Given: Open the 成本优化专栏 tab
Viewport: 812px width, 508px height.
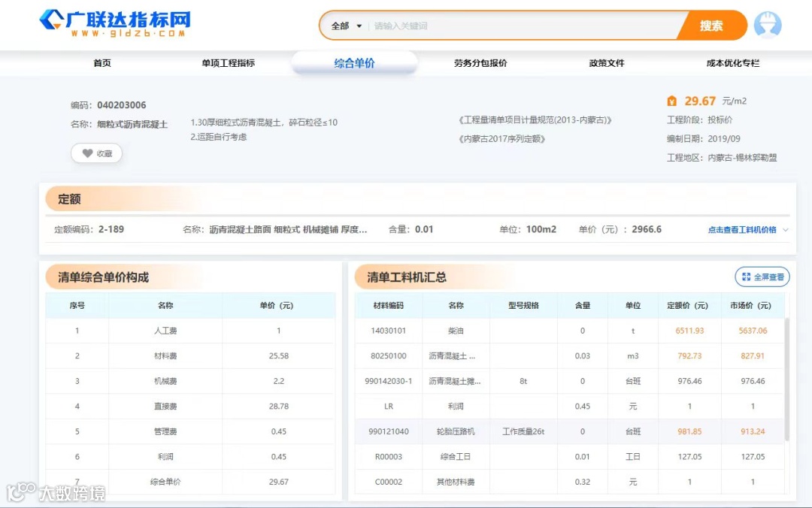Looking at the screenshot, I should tap(733, 63).
